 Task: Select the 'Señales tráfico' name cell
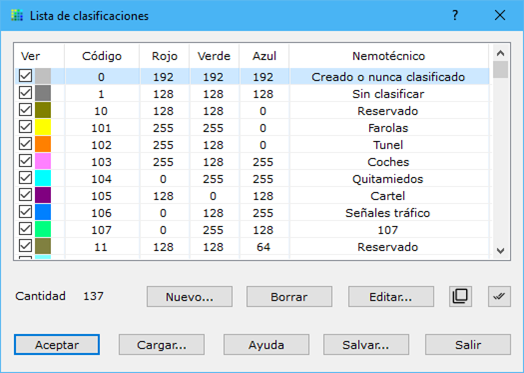tap(388, 213)
